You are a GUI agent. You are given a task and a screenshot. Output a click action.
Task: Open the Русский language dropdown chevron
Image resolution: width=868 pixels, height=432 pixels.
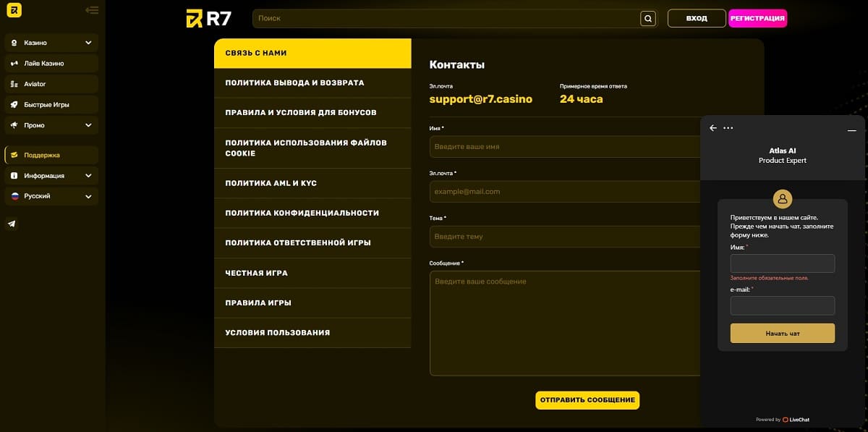pos(88,196)
